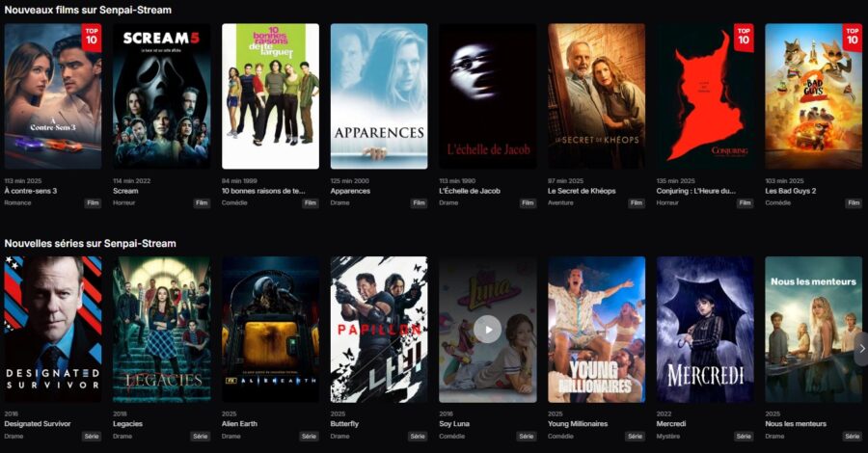Open Le Secret de Khéops poster
Image resolution: width=868 pixels, height=453 pixels.
click(x=596, y=96)
